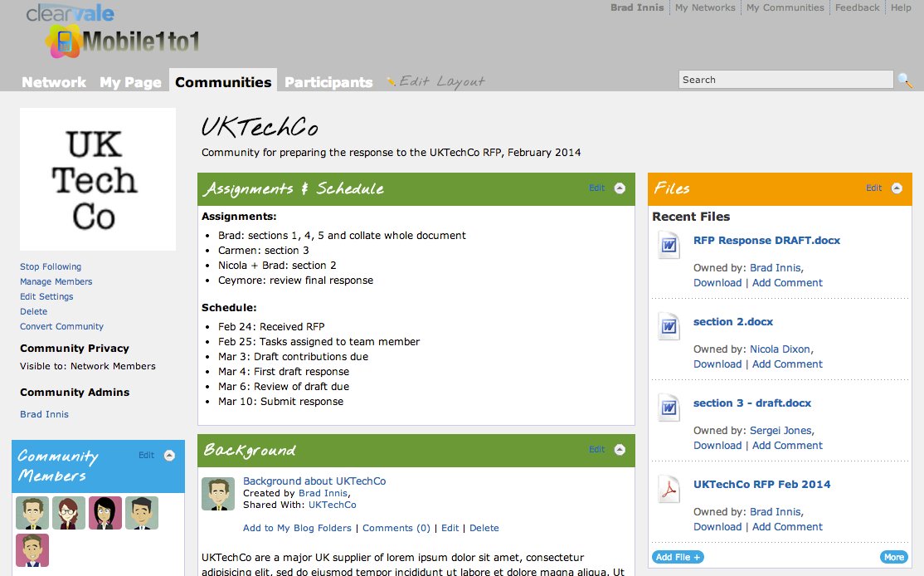
Task: Open Edit Settings link
Action: click(x=46, y=296)
